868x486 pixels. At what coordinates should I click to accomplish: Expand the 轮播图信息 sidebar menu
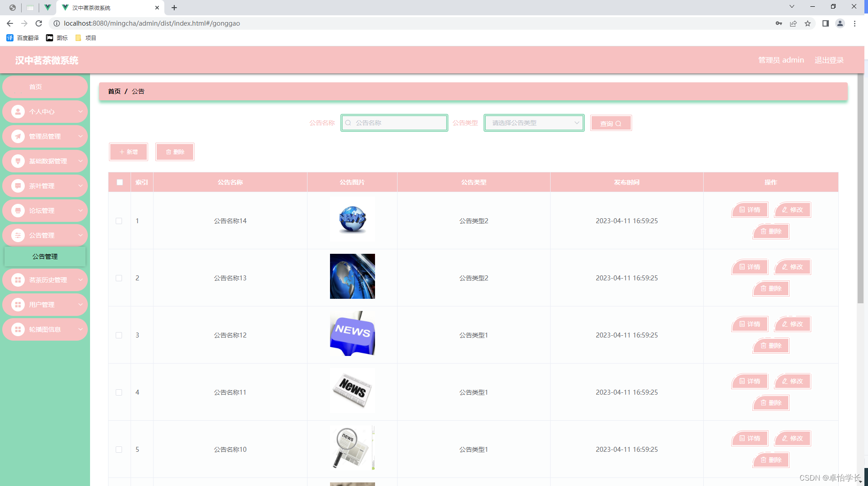(45, 329)
